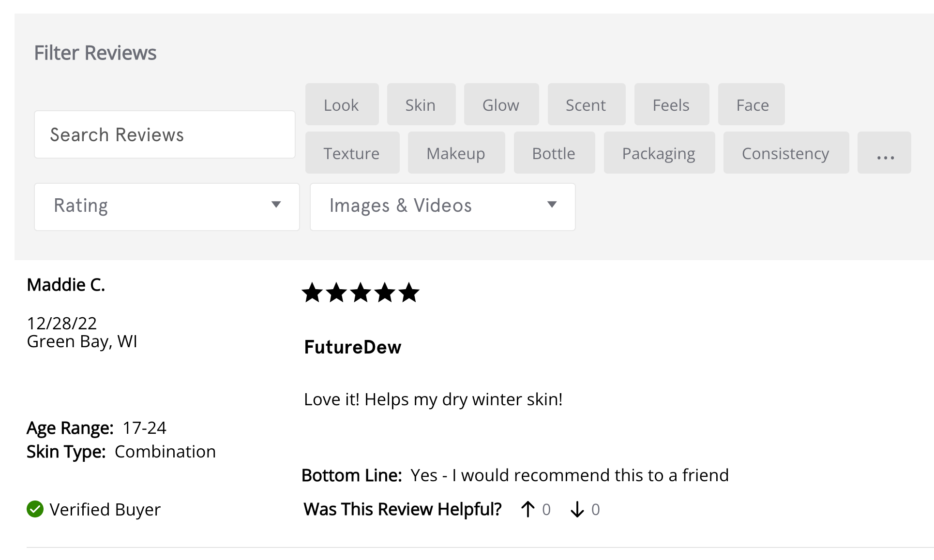
Task: Expand the Images & Videos dropdown
Action: coord(442,206)
